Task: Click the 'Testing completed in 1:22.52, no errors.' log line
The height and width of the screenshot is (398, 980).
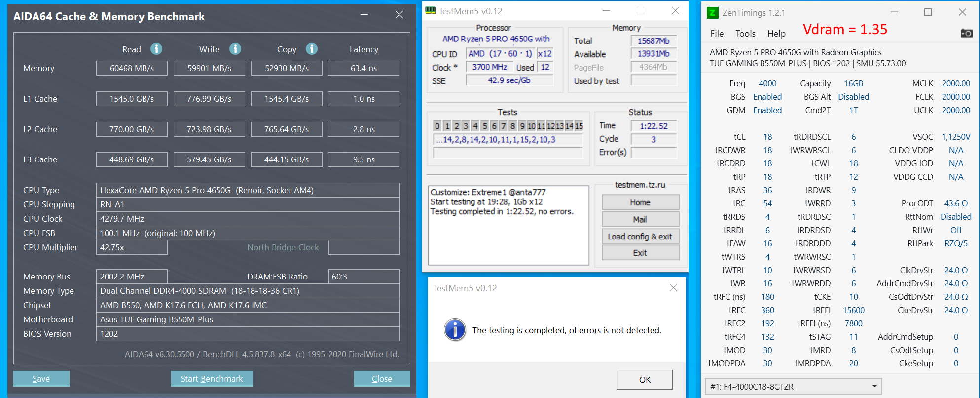Action: pos(502,211)
